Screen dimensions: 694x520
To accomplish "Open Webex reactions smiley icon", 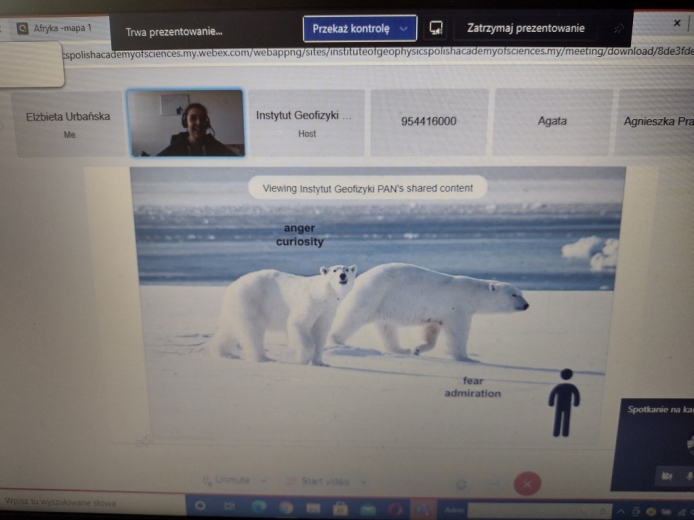I will point(461,484).
